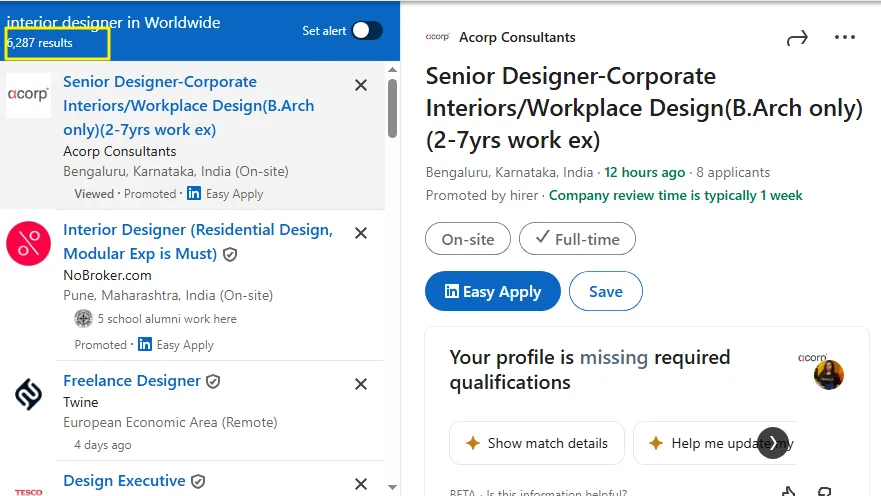Click the Acorp Consultants logo in job list
This screenshot has width=881, height=496.
click(28, 95)
